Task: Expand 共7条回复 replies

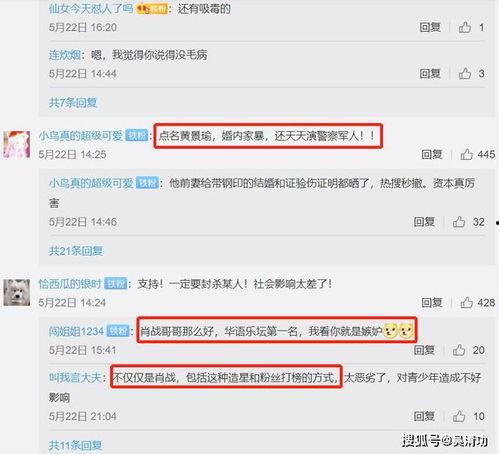Action: coord(73,103)
